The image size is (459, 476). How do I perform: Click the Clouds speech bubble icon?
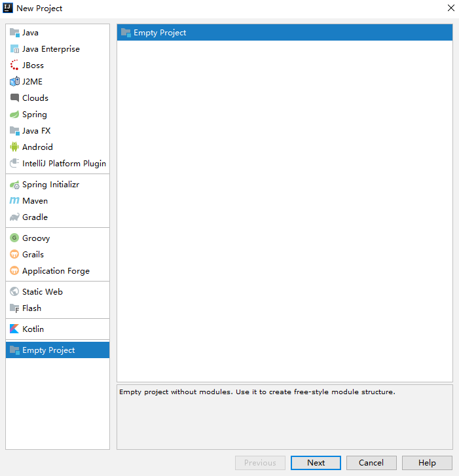[14, 98]
